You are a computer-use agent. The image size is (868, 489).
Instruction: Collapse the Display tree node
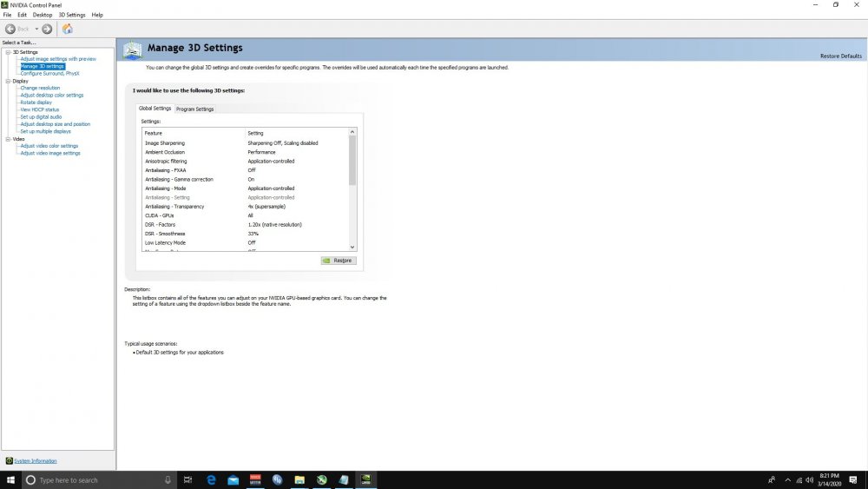pos(9,81)
